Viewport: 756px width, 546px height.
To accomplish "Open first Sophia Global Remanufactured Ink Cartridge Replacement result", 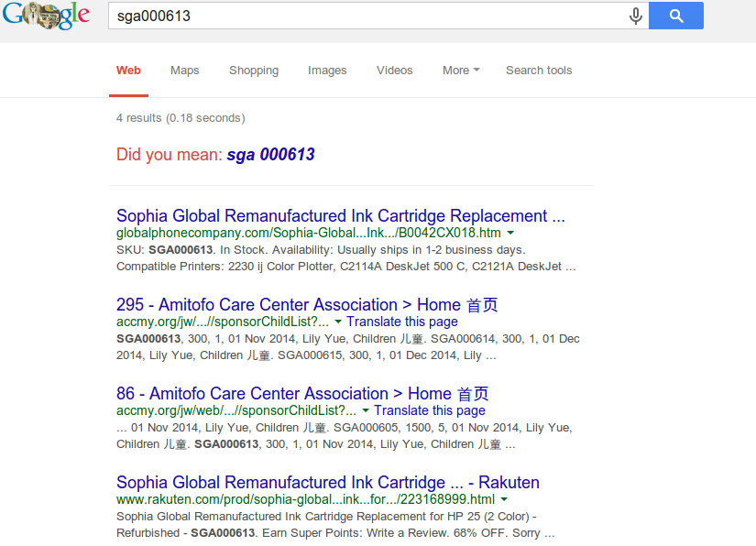I will click(x=340, y=216).
